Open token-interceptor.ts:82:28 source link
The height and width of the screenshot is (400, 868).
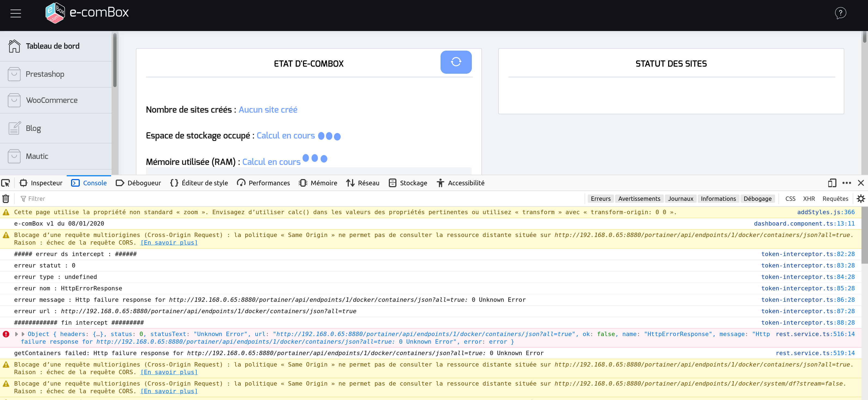pos(808,254)
